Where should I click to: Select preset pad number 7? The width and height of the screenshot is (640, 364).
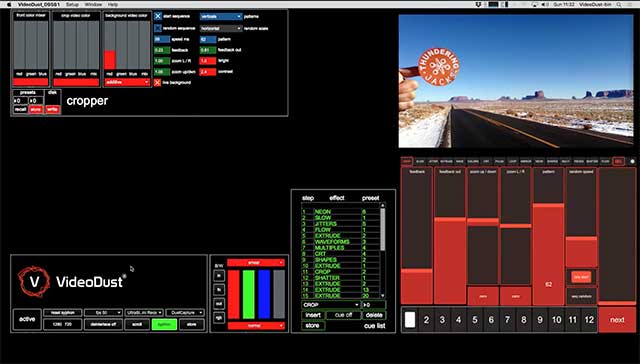click(507, 320)
